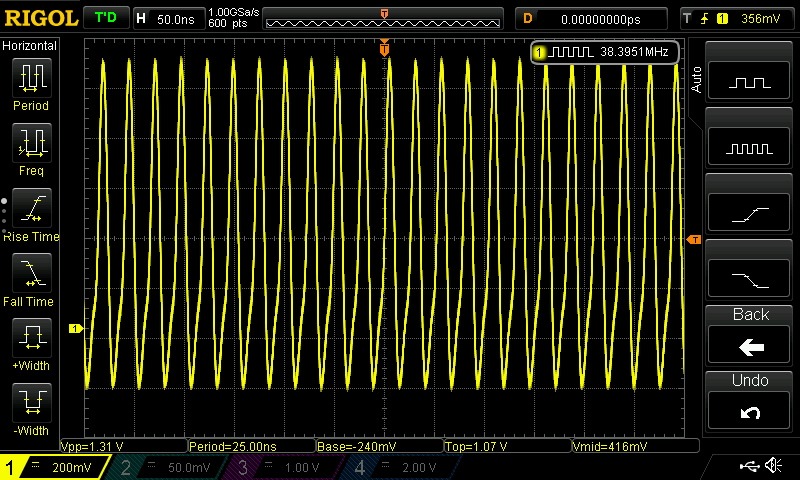Open the Horizontal menu header
Image resolution: width=800 pixels, height=480 pixels.
30,46
